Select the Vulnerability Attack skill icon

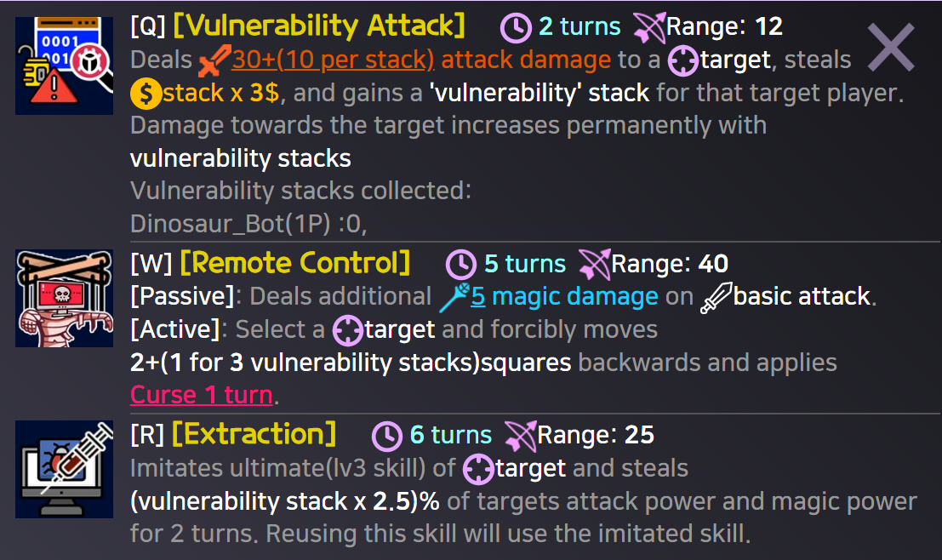coord(63,64)
